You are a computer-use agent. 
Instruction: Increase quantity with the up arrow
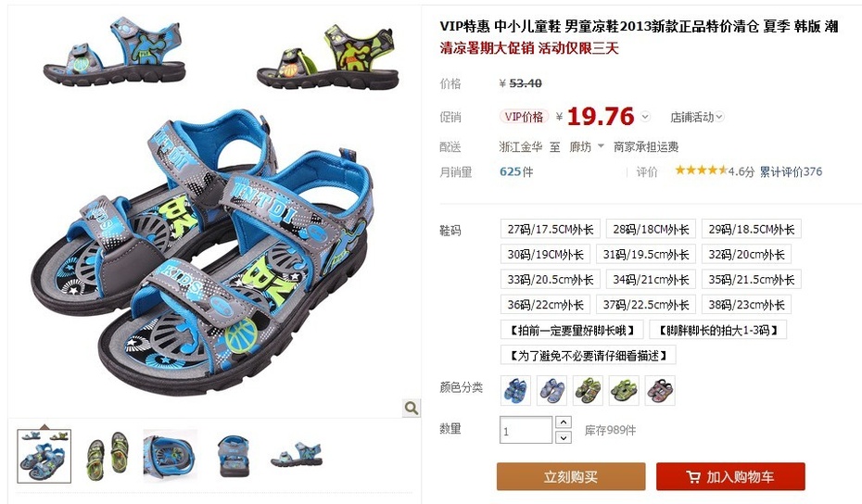(563, 422)
